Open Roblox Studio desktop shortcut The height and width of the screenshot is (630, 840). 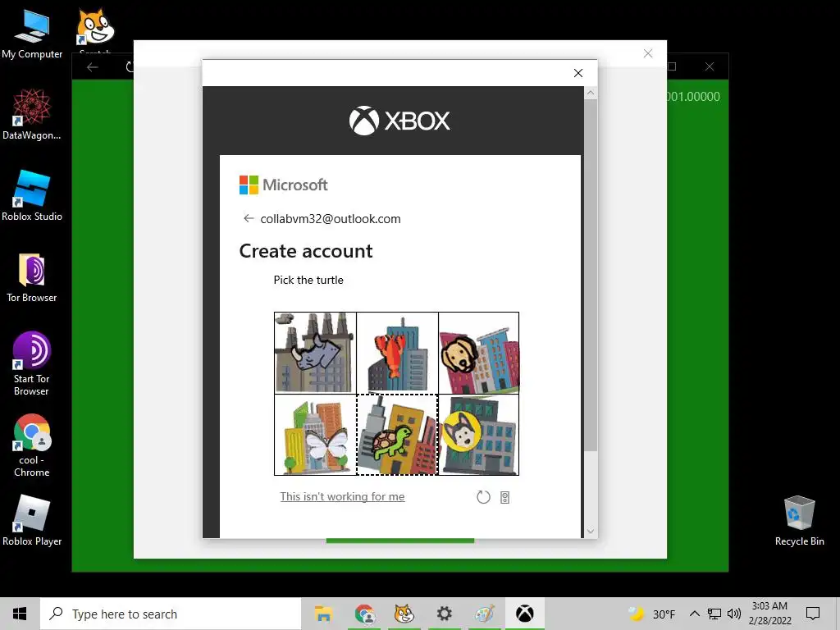(x=32, y=196)
